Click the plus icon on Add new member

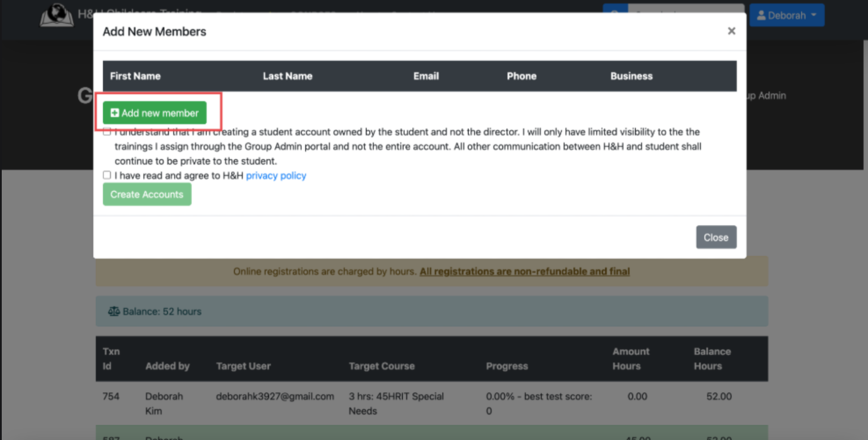click(x=114, y=113)
